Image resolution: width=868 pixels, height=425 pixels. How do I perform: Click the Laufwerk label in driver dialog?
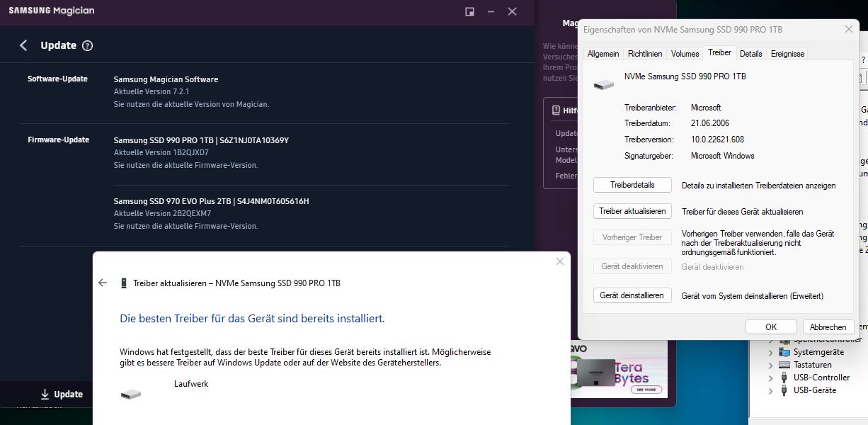point(191,384)
